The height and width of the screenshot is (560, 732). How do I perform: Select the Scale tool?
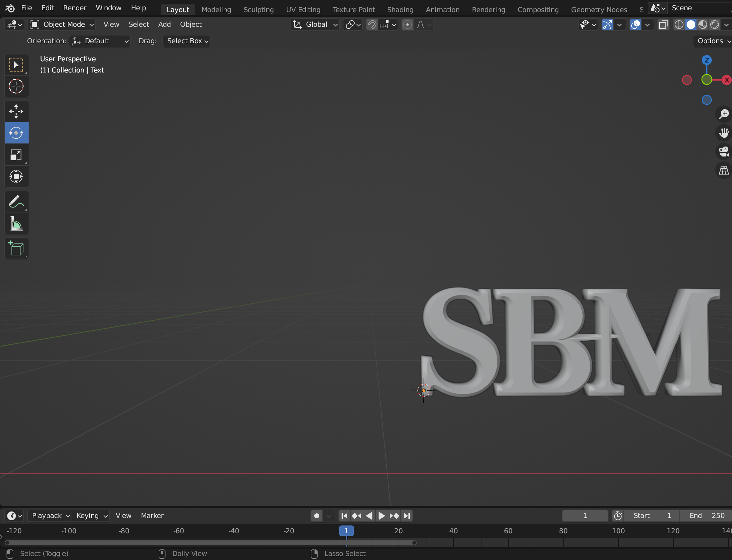(x=16, y=155)
